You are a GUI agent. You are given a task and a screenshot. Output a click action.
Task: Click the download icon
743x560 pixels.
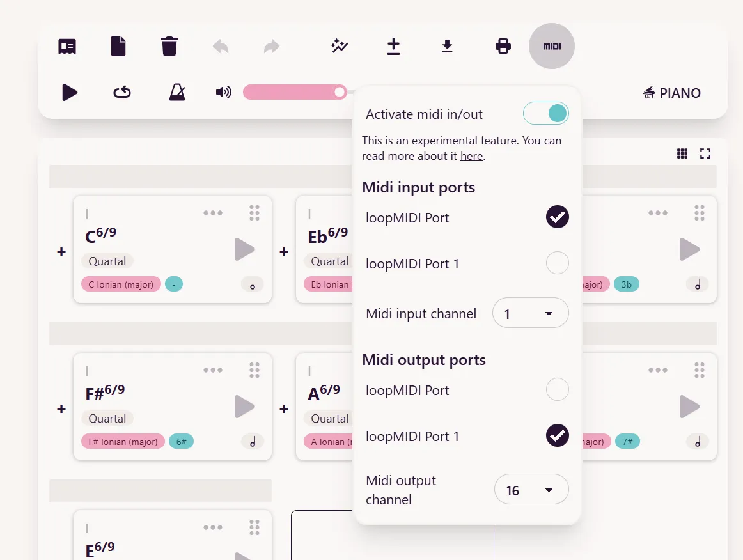click(x=447, y=47)
